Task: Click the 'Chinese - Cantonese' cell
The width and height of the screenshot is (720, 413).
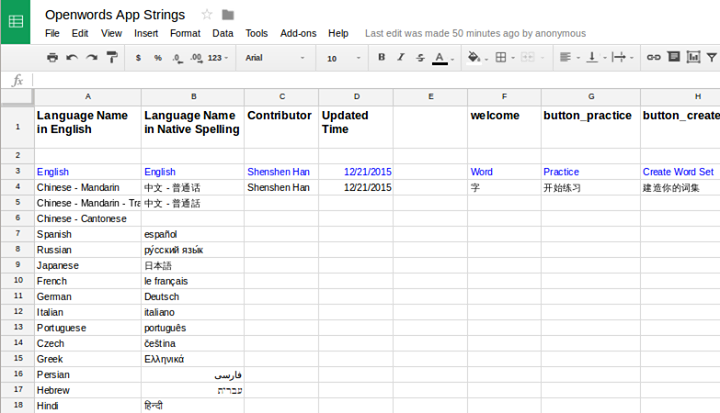Action: pos(88,219)
